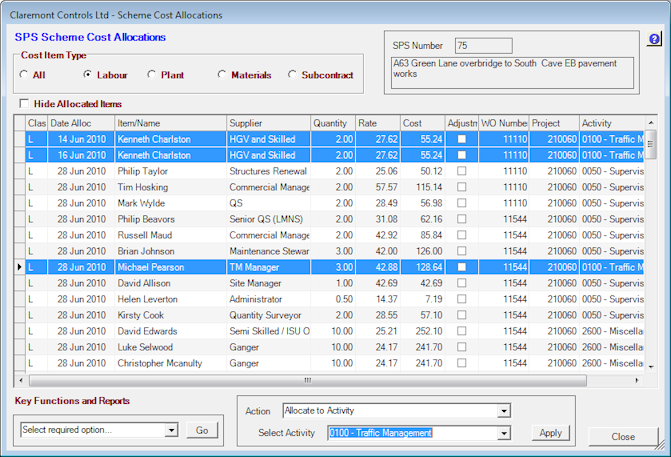This screenshot has height=457, width=671.
Task: Tick adjustment checkbox for Michael Pearson row
Action: click(x=461, y=267)
